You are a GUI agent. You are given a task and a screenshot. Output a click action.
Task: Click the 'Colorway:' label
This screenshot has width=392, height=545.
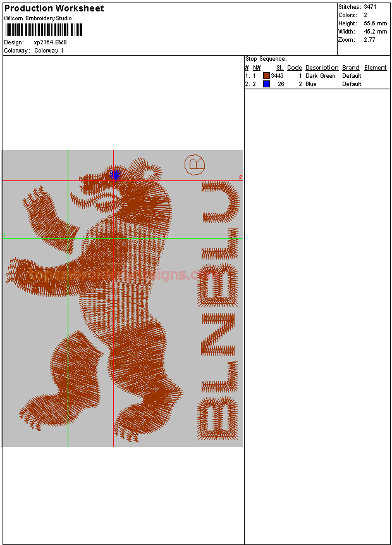pos(17,51)
